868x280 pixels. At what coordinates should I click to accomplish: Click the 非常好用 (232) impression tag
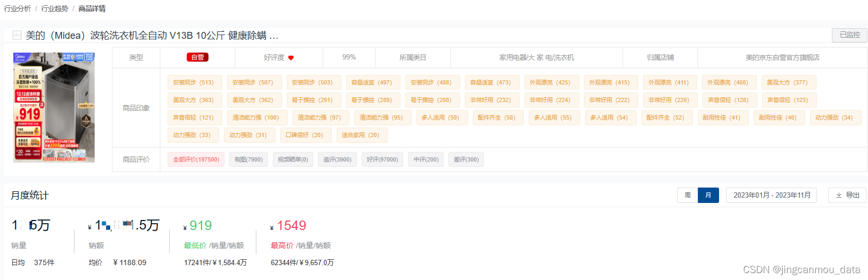[491, 100]
